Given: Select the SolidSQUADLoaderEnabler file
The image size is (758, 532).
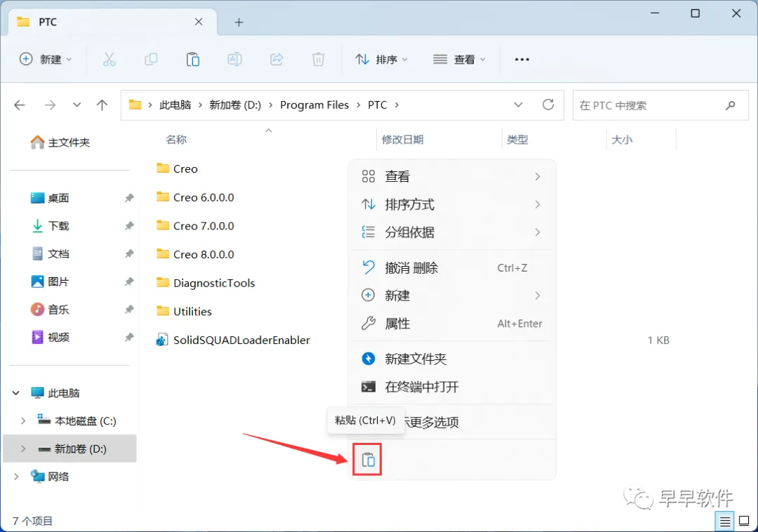Looking at the screenshot, I should coord(233,340).
